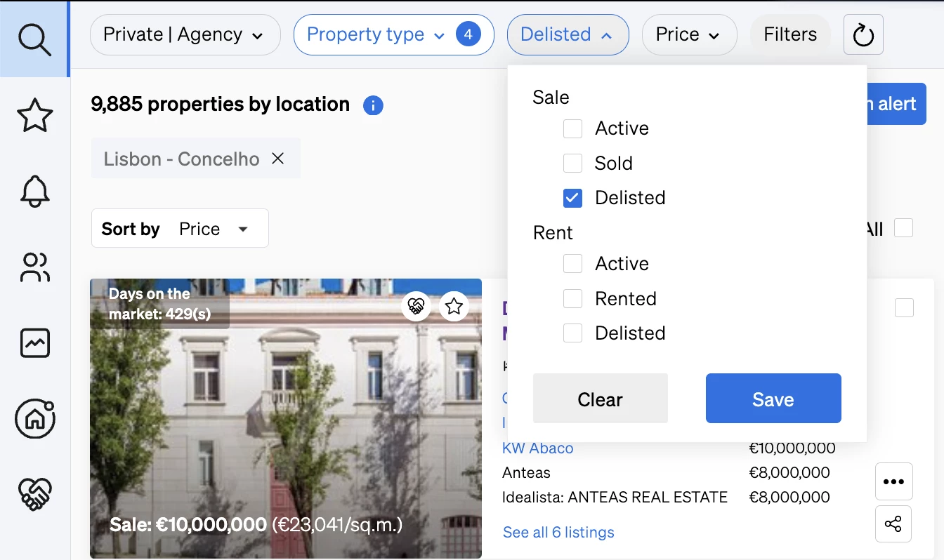
Task: Open the alerts bell icon
Action: pos(34,191)
